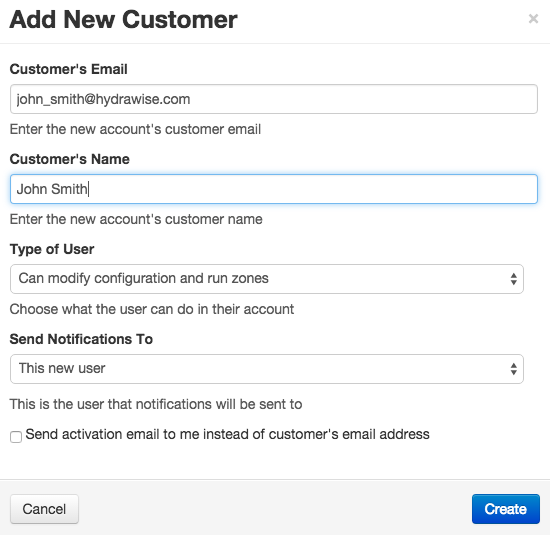Create the new customer account
The width and height of the screenshot is (550, 535).
click(x=505, y=509)
